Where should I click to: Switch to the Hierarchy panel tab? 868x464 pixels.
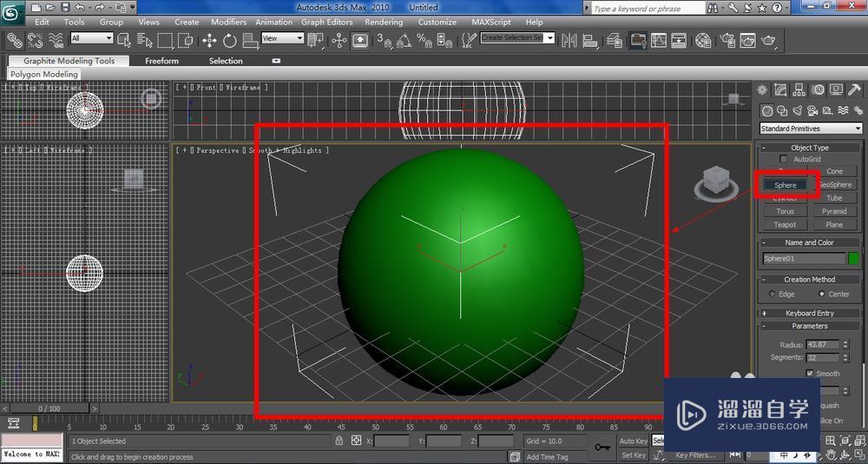(799, 89)
